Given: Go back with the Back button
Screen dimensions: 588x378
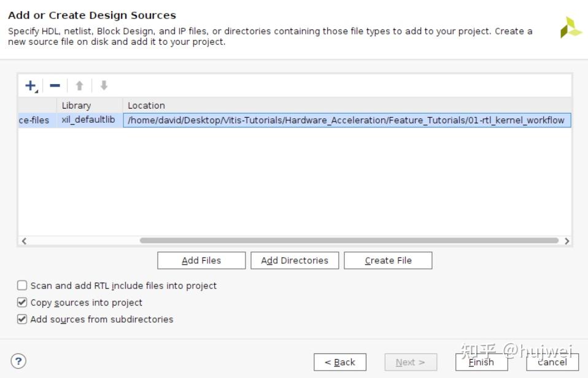Looking at the screenshot, I should (339, 362).
